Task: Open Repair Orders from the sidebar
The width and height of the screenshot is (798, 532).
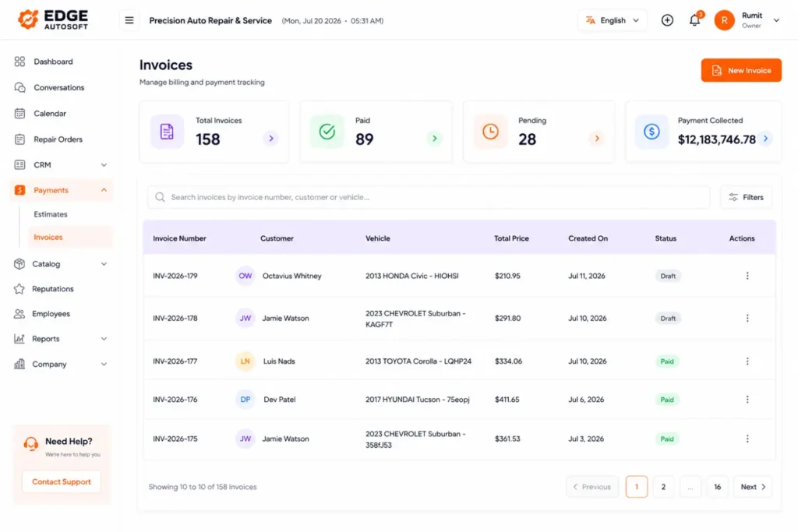Action: [58, 139]
